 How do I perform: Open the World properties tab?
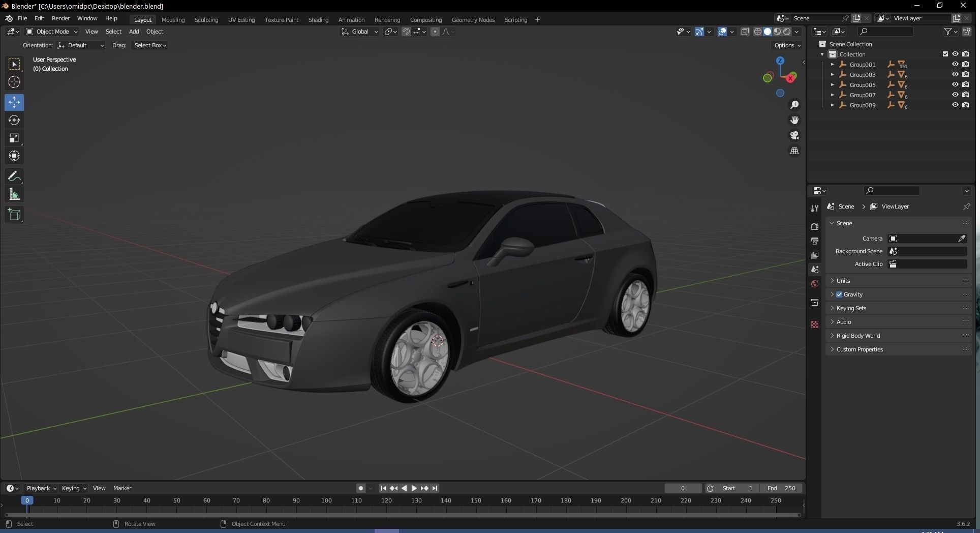click(x=815, y=284)
